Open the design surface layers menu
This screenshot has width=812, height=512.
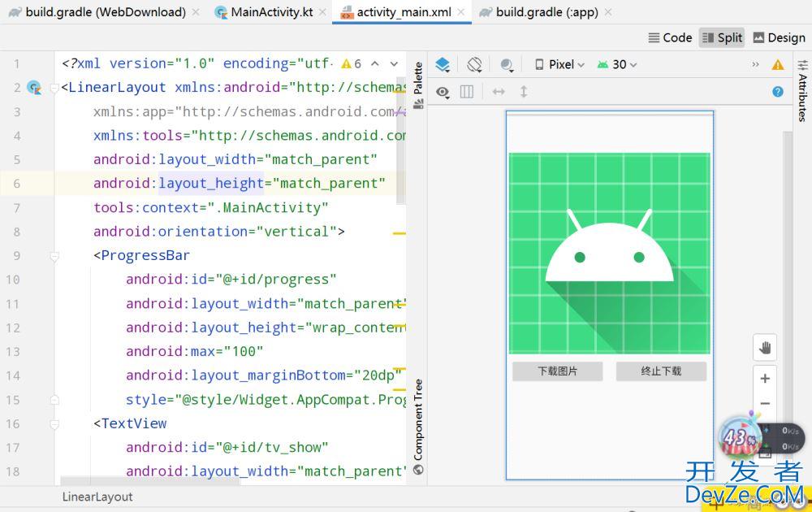[x=443, y=64]
